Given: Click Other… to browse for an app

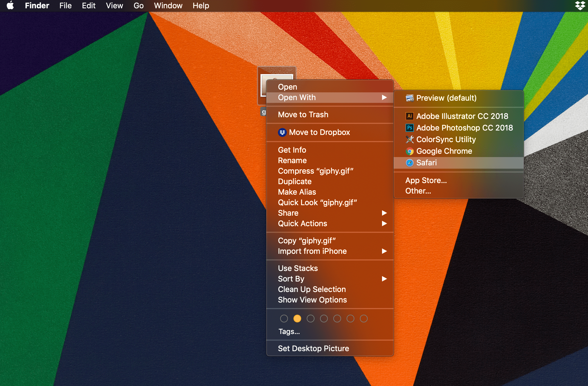Looking at the screenshot, I should pyautogui.click(x=418, y=191).
